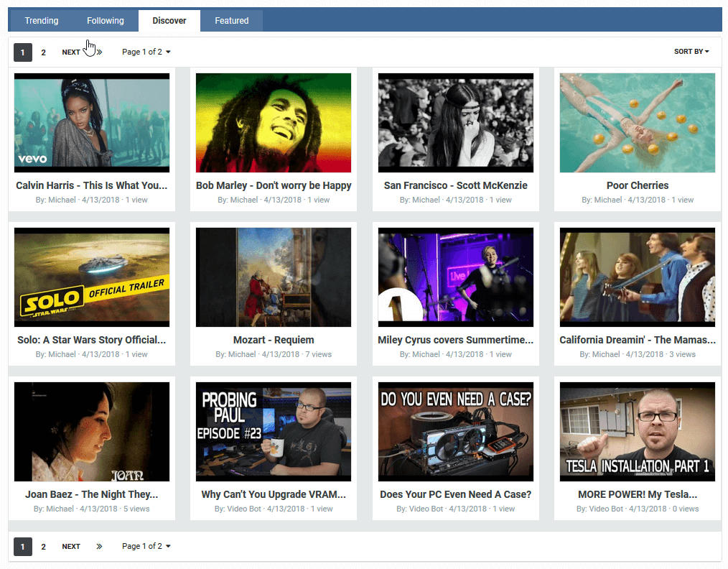
Task: Jump to last page via top double-chevron icon
Action: [x=99, y=52]
